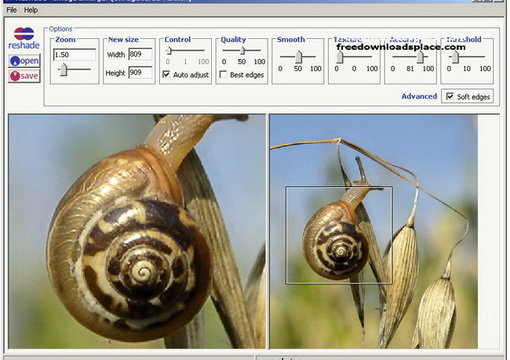
Task: Open the File menu
Action: click(11, 10)
